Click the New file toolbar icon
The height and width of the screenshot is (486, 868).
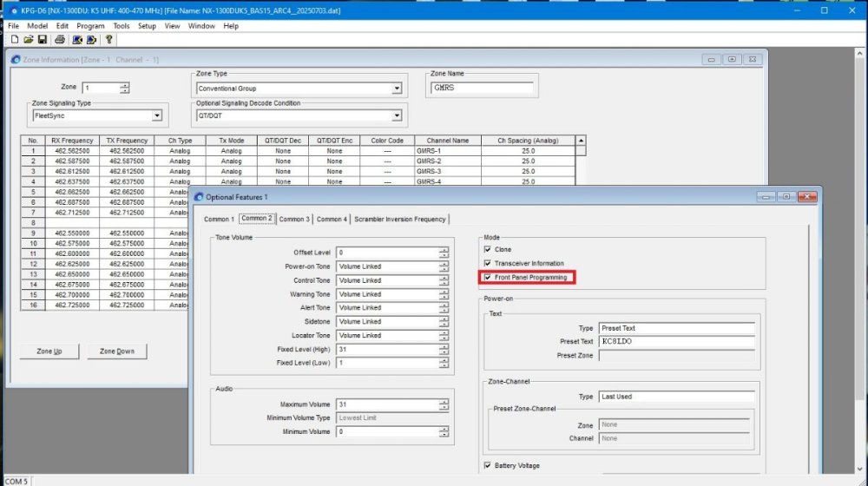coord(15,39)
